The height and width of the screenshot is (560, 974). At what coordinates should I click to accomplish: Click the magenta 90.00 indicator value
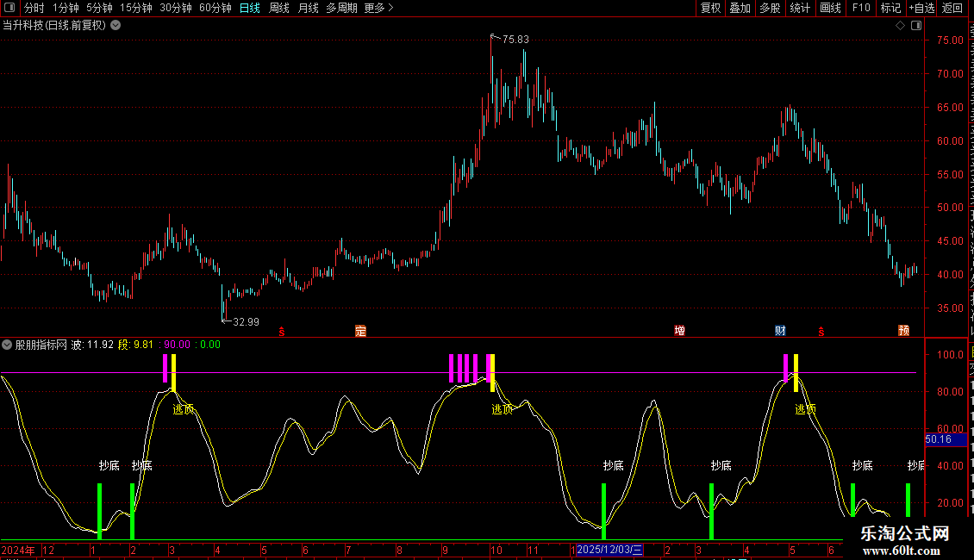175,345
